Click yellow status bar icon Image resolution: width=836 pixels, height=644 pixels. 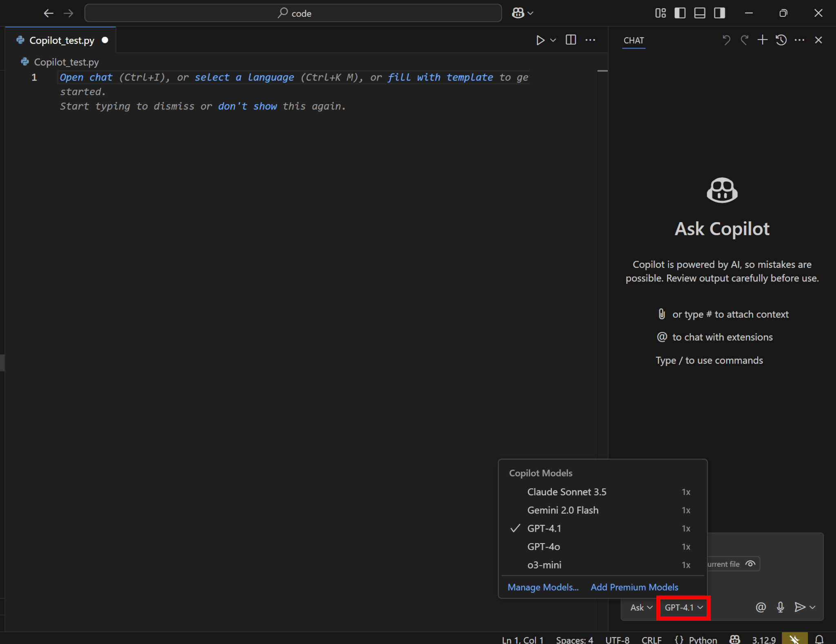[794, 639]
